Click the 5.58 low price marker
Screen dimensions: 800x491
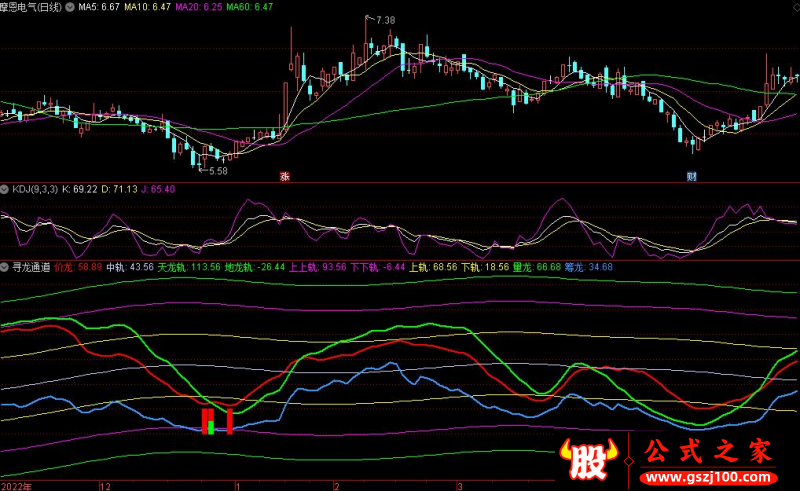[216, 171]
